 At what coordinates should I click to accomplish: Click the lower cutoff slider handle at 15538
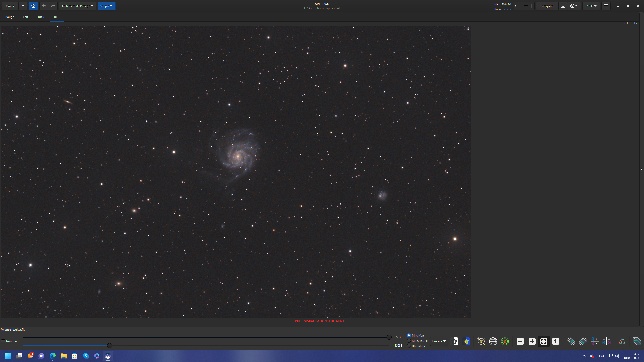[110, 346]
